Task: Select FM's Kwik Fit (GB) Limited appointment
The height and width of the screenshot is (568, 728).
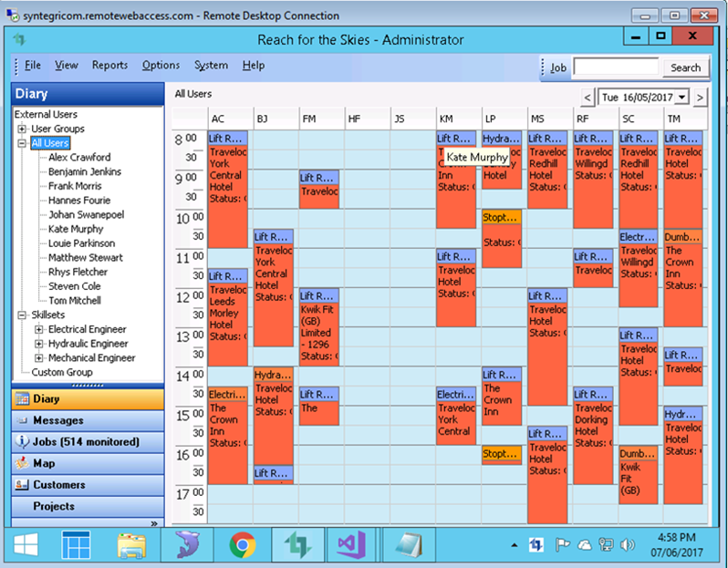Action: (319, 327)
